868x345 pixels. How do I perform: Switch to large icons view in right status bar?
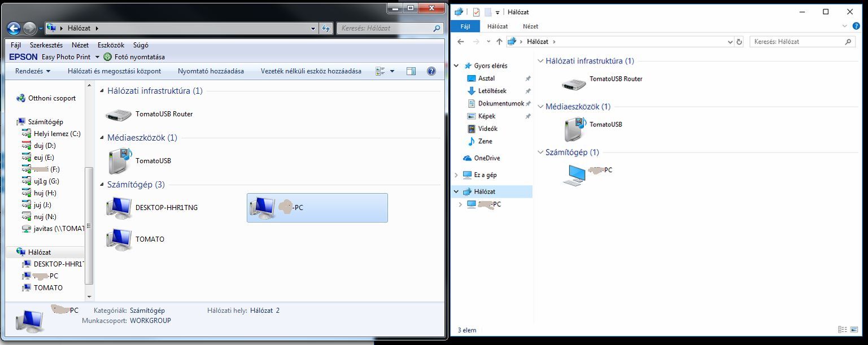pos(856,330)
